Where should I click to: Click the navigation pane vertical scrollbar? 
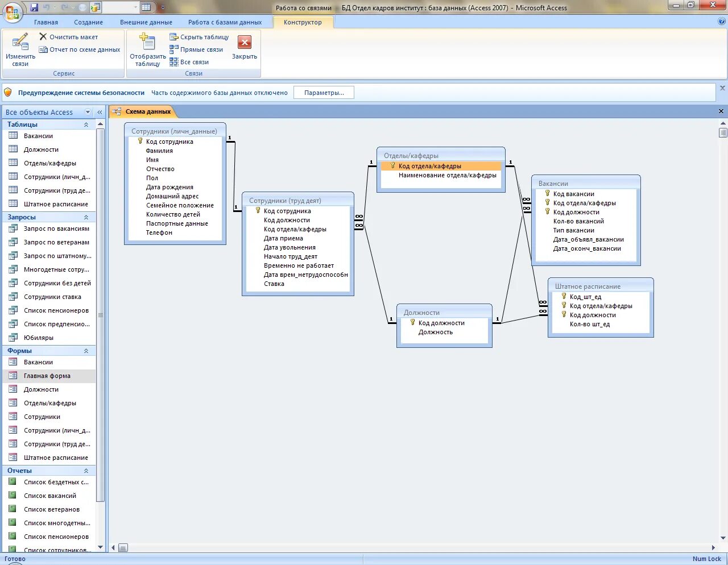click(x=101, y=315)
